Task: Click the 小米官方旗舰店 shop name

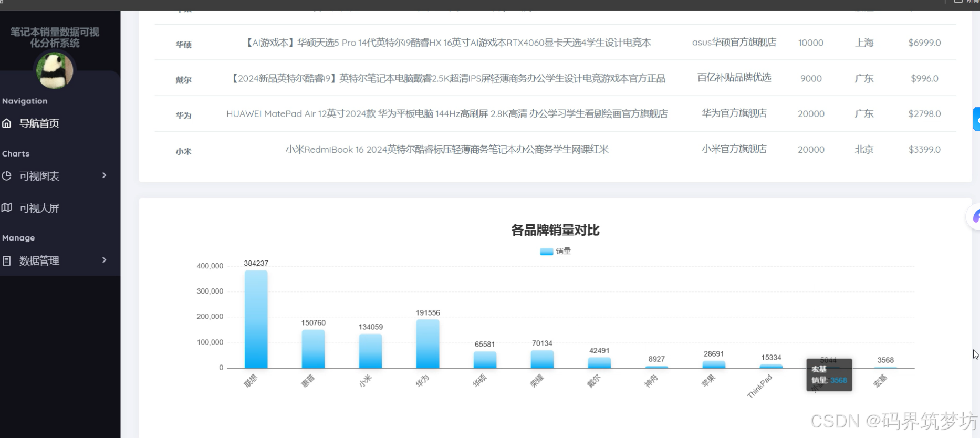Action: [x=734, y=149]
